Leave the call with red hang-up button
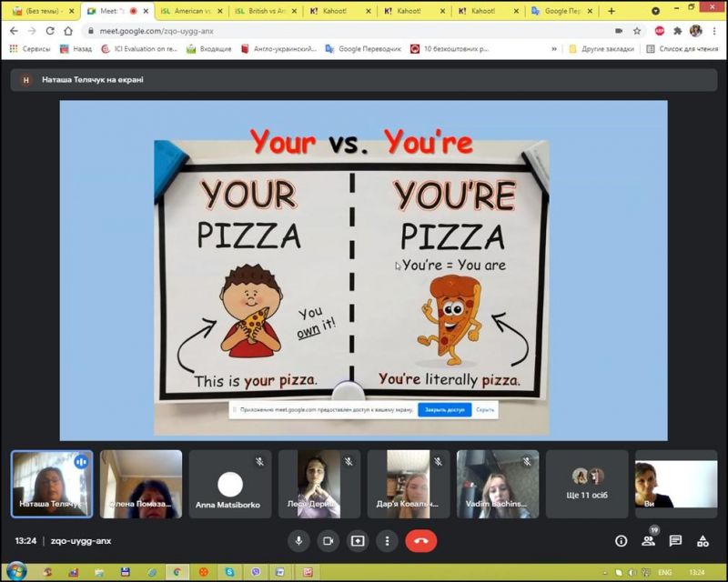The height and width of the screenshot is (582, 728). [x=421, y=541]
